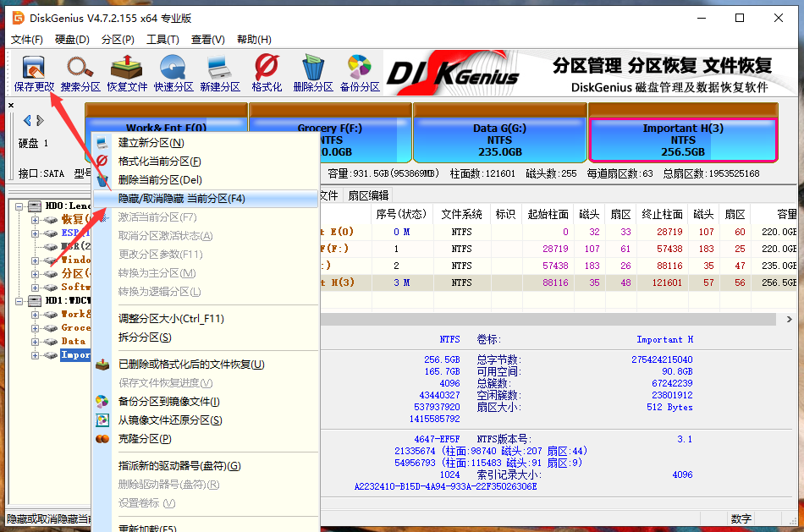Expand the Impor partition tree node

[x=35, y=355]
